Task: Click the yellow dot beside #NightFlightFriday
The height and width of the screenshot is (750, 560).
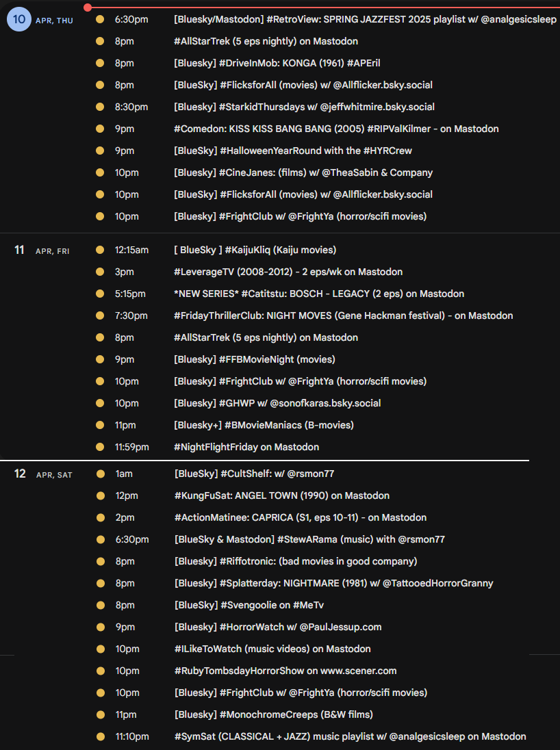Action: click(x=99, y=448)
